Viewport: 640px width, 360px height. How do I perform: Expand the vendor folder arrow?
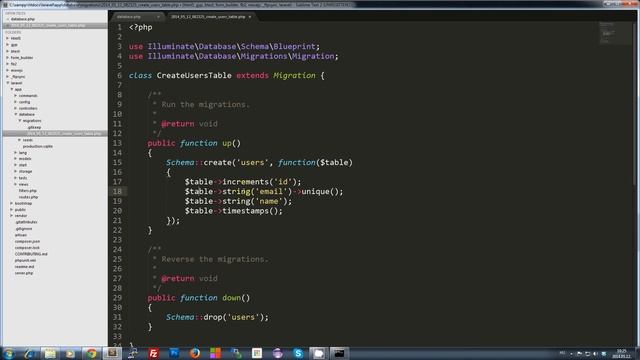pyautogui.click(x=12, y=216)
